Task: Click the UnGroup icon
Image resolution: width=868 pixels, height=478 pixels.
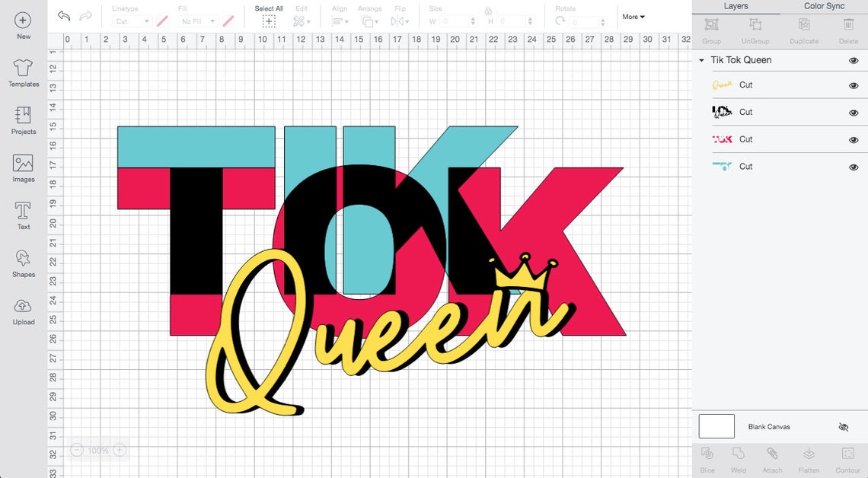Action: [755, 24]
